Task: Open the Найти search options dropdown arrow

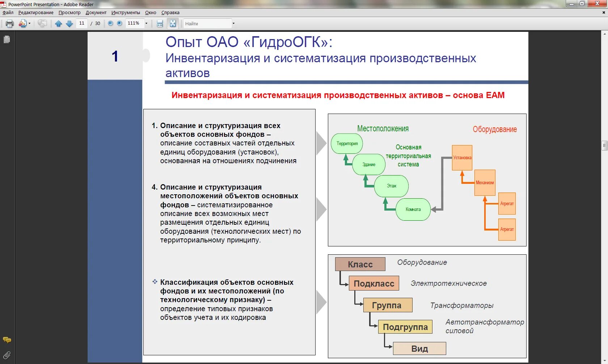Action: point(233,24)
